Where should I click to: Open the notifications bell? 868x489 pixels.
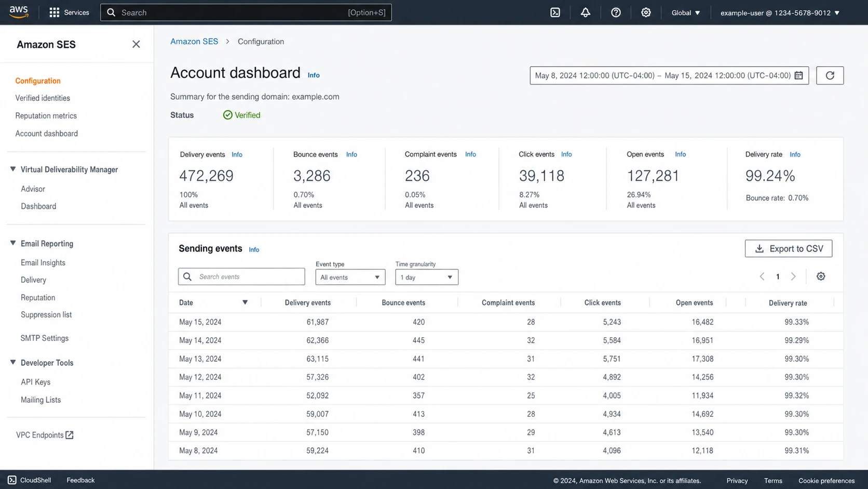point(585,12)
